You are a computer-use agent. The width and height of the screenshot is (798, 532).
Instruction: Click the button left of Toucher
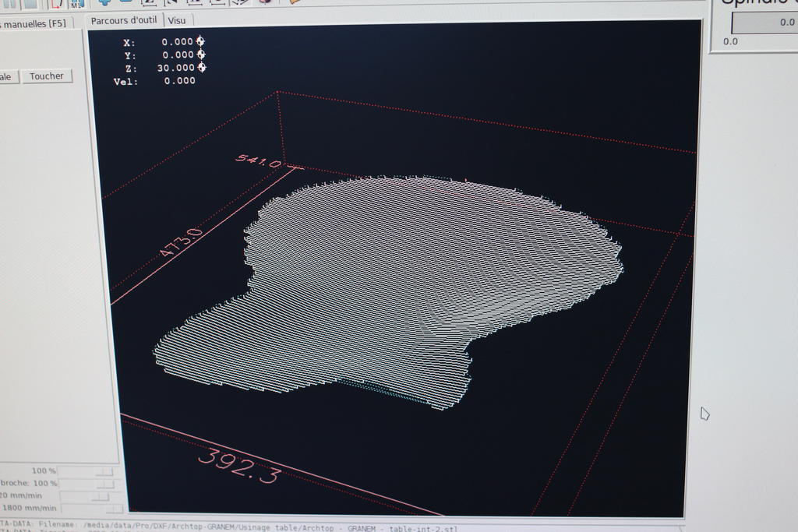(x=7, y=76)
